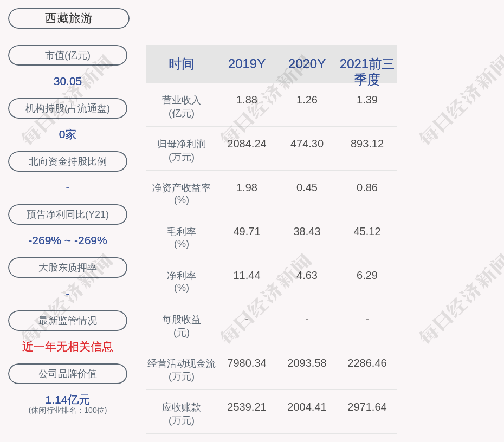504x442 pixels.
Task: Select the 2020Y column header
Action: tap(307, 64)
